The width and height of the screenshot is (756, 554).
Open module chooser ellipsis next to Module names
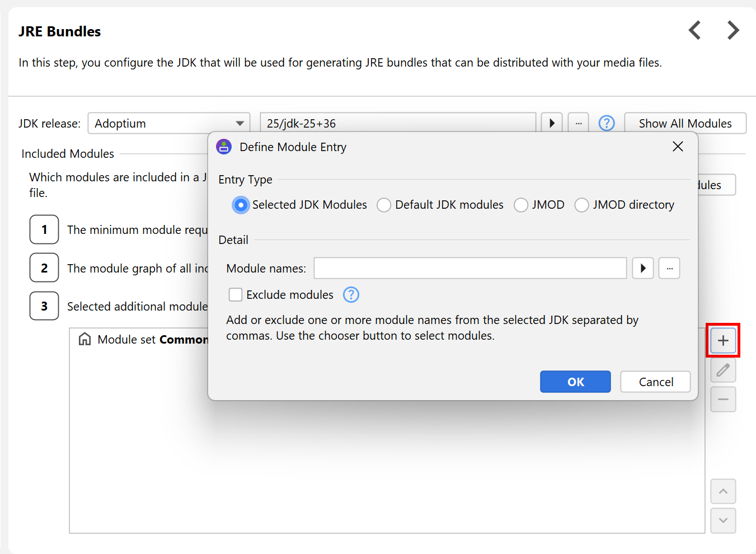point(669,269)
